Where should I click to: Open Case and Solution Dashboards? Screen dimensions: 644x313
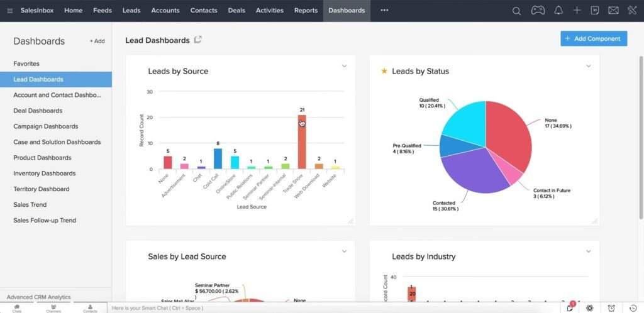56,142
